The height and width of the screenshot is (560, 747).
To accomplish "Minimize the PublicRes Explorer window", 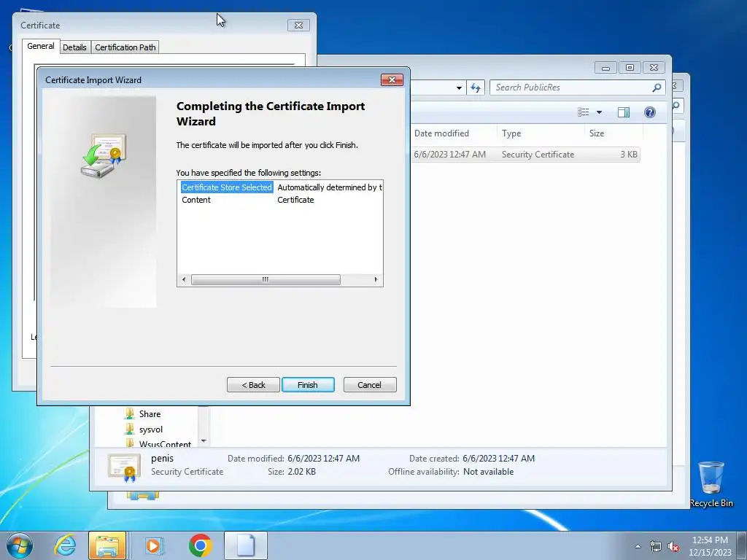I will click(605, 68).
